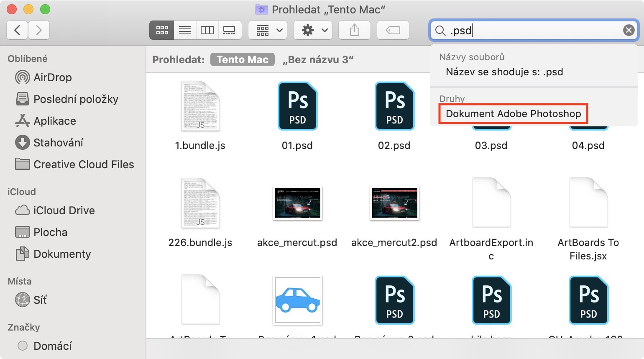Click the magnifying glass search icon
This screenshot has width=644, height=359.
(x=440, y=31)
